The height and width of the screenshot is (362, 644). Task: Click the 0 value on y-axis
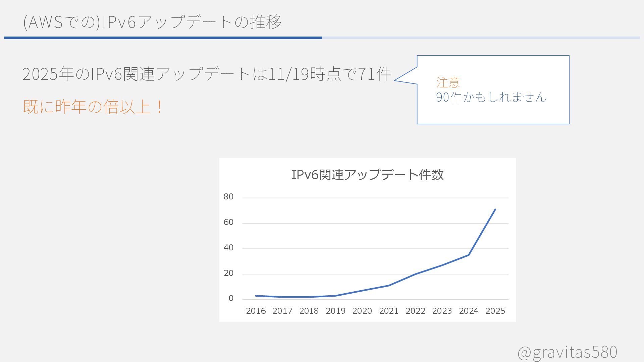click(x=231, y=298)
